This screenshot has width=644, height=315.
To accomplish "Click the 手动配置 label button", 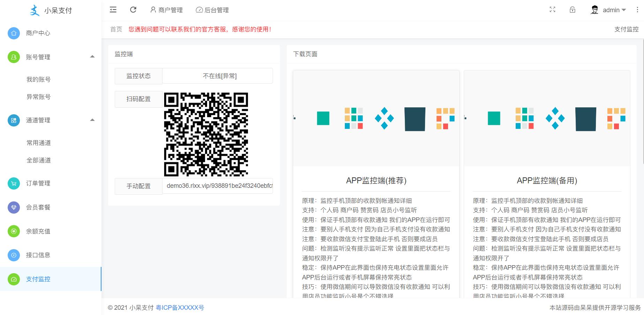I will coord(138,186).
